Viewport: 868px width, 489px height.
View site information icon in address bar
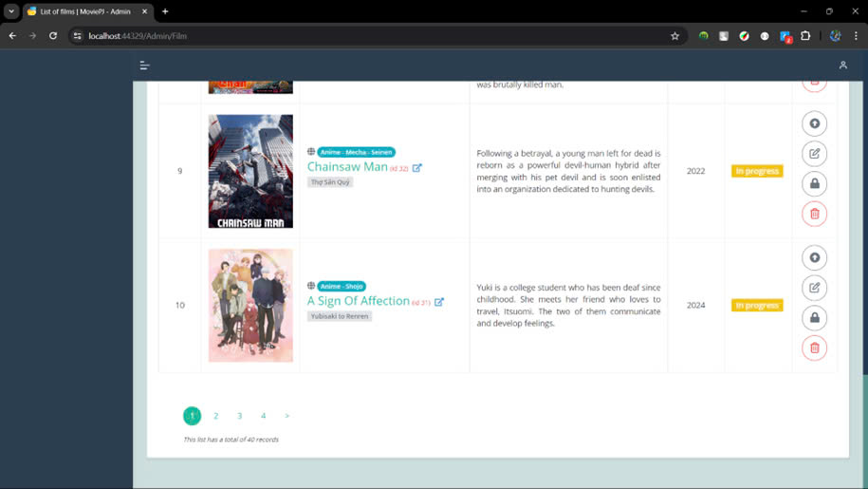(x=78, y=36)
